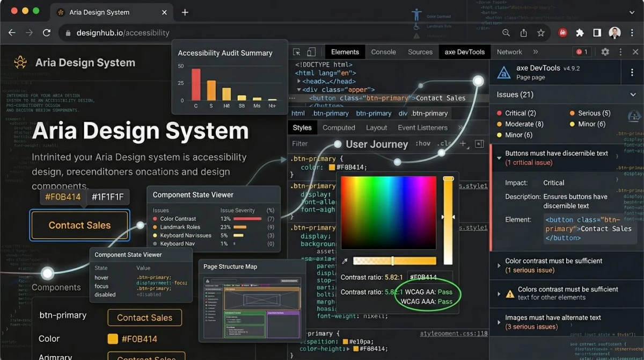Collapse the Issues (21) section chevron
The image size is (644, 360).
(x=633, y=95)
